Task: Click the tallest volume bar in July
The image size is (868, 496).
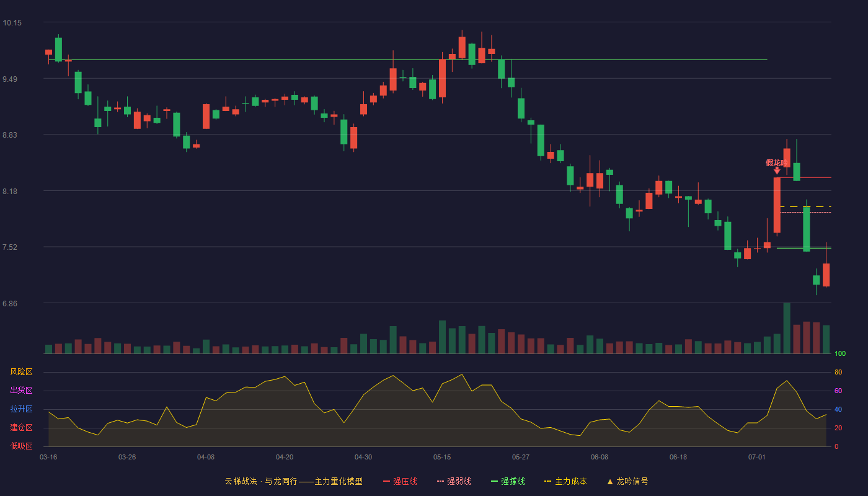Action: pyautogui.click(x=787, y=328)
